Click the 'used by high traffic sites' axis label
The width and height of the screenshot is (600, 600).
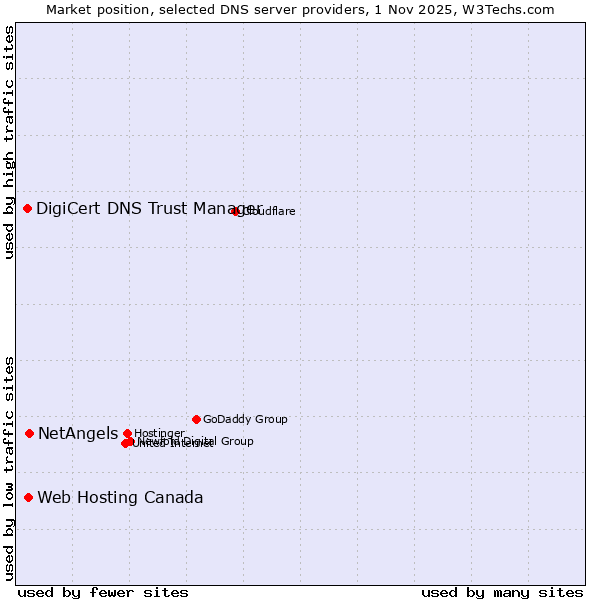tap(9, 142)
